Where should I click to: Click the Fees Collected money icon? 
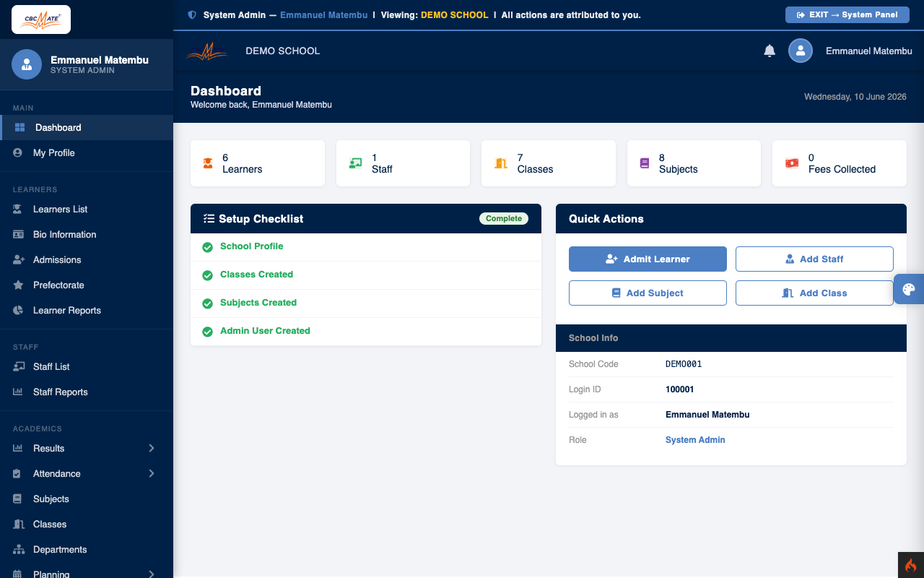[792, 163]
